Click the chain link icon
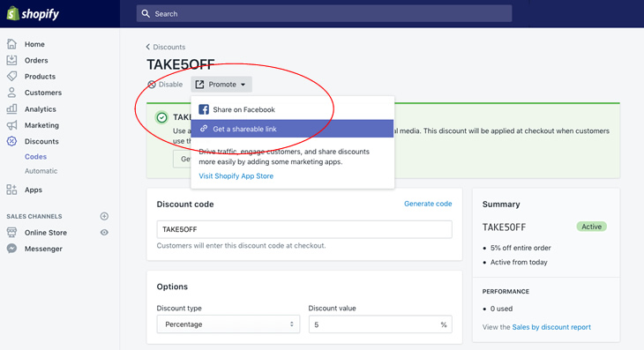This screenshot has height=350, width=644. (x=204, y=129)
